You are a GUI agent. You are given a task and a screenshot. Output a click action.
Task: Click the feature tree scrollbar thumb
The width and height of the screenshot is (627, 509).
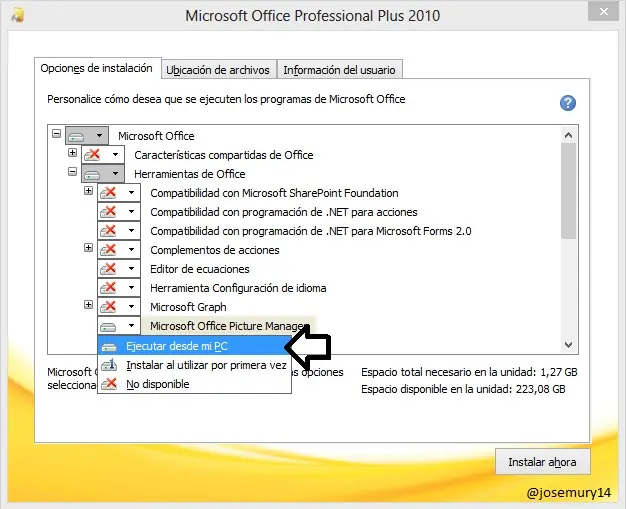pyautogui.click(x=569, y=191)
